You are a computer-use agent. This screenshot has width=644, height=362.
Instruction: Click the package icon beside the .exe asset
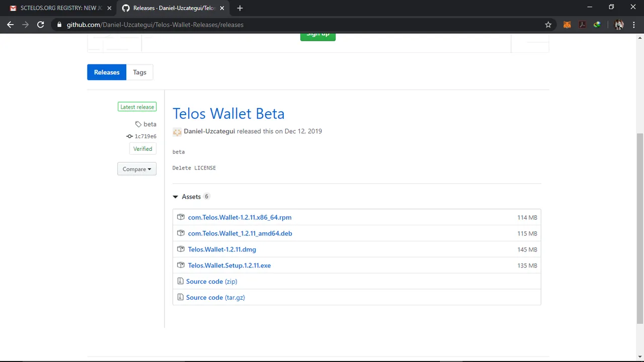click(x=181, y=265)
